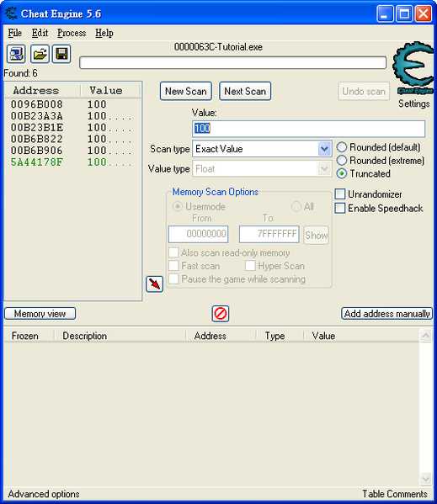Open the File menu
Viewport: 437px width, 504px height.
click(x=15, y=33)
